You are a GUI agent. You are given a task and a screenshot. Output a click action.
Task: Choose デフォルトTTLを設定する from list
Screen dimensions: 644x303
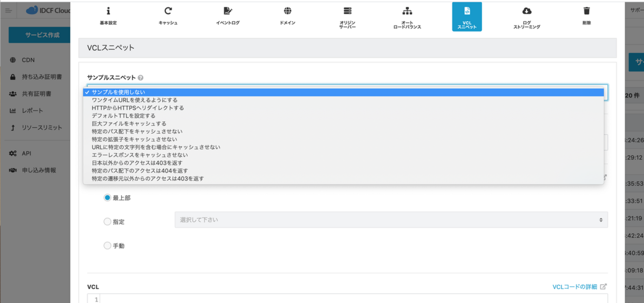pyautogui.click(x=123, y=115)
